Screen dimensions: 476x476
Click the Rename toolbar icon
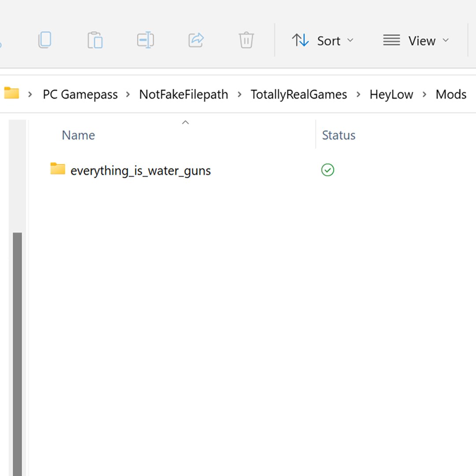pyautogui.click(x=145, y=40)
